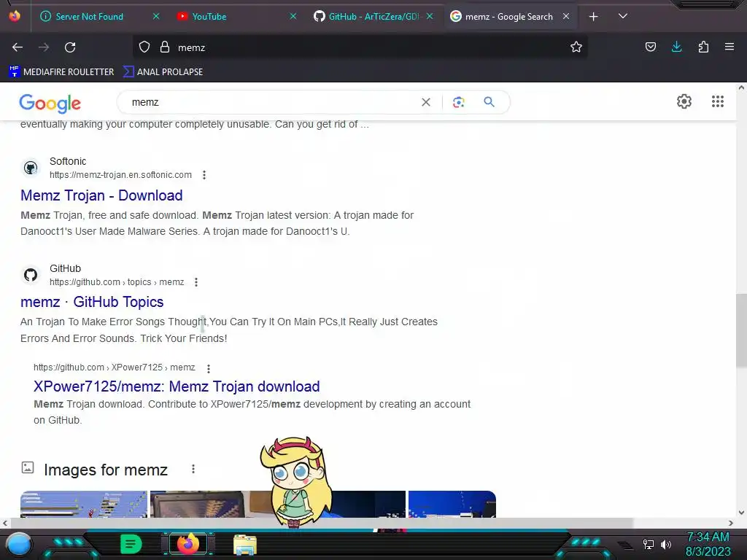
Task: Click the https://memz-trojan.en.softonic.com URL text
Action: click(x=120, y=175)
